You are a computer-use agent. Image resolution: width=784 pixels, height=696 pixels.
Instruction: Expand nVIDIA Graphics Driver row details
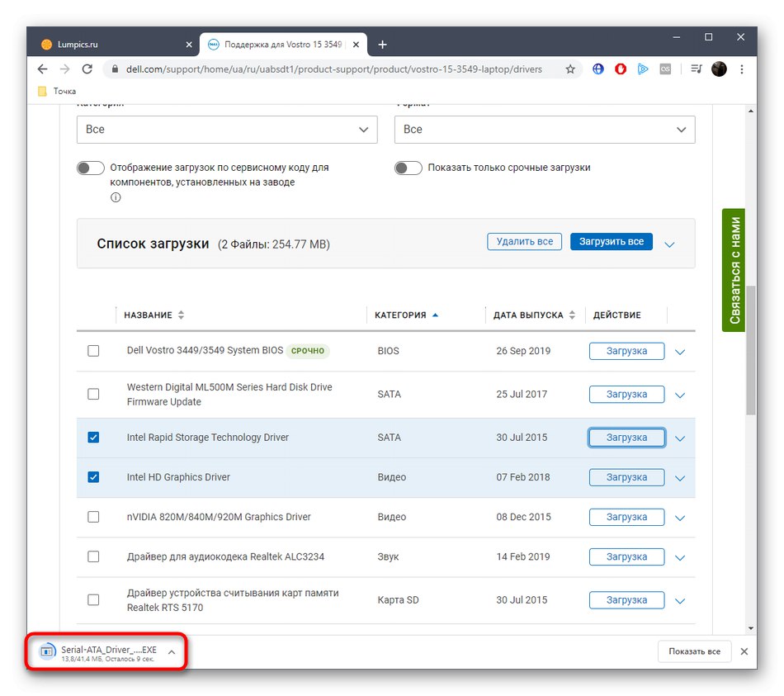point(680,518)
